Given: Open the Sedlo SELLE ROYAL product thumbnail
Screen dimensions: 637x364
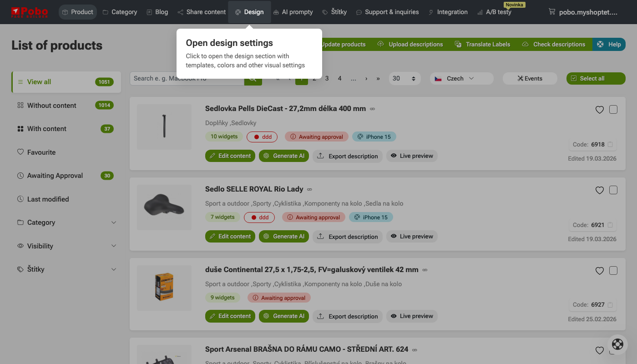Looking at the screenshot, I should click(x=164, y=207).
